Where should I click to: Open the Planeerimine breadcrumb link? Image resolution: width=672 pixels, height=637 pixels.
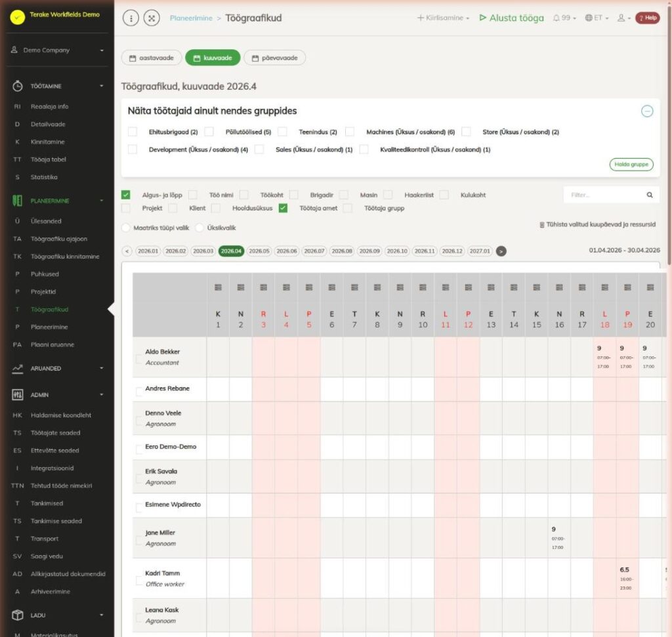[191, 18]
